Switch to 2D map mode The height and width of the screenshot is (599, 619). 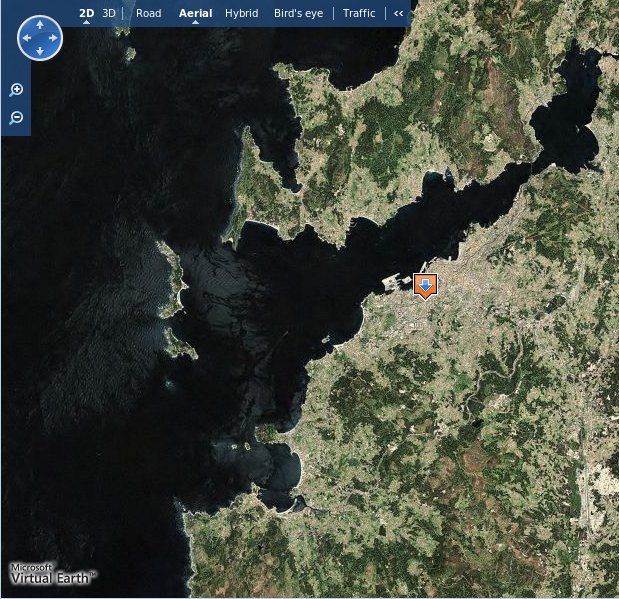(x=86, y=13)
